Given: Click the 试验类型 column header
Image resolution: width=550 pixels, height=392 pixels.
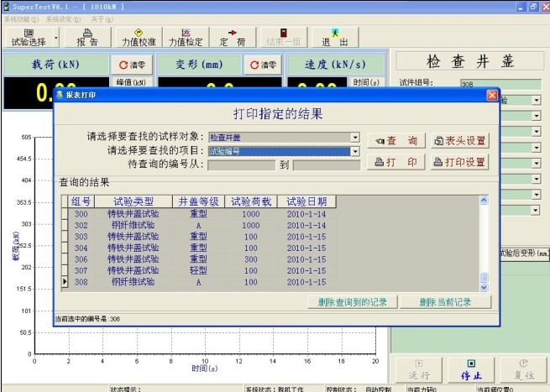Looking at the screenshot, I should (x=134, y=201).
